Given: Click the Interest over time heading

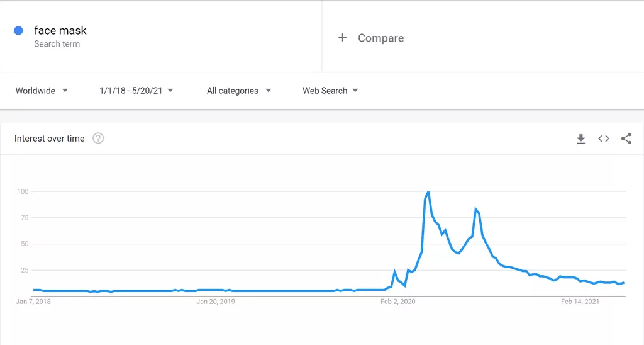Looking at the screenshot, I should click(x=49, y=139).
